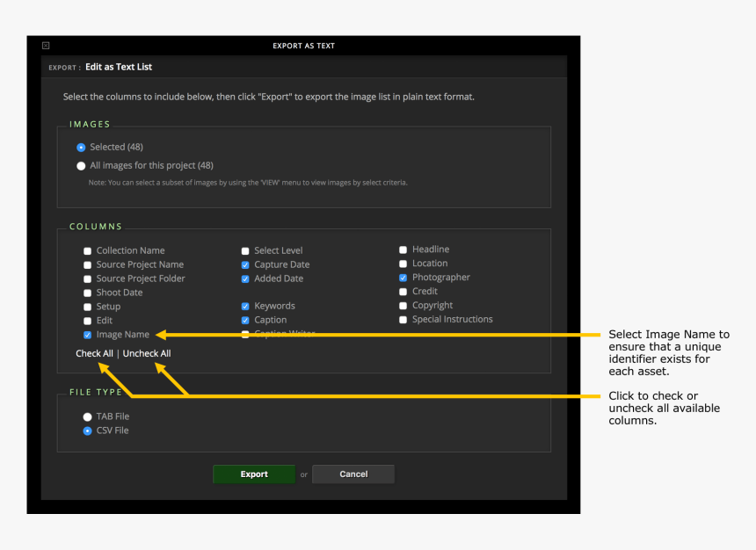Uncheck the Photographer column
Screen dimensions: 756x550
click(x=403, y=278)
